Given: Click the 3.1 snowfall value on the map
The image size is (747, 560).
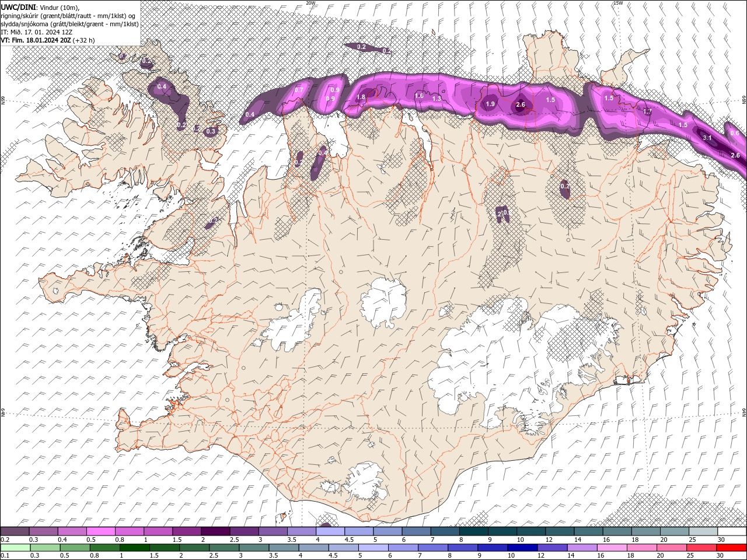Looking at the screenshot, I should [707, 138].
